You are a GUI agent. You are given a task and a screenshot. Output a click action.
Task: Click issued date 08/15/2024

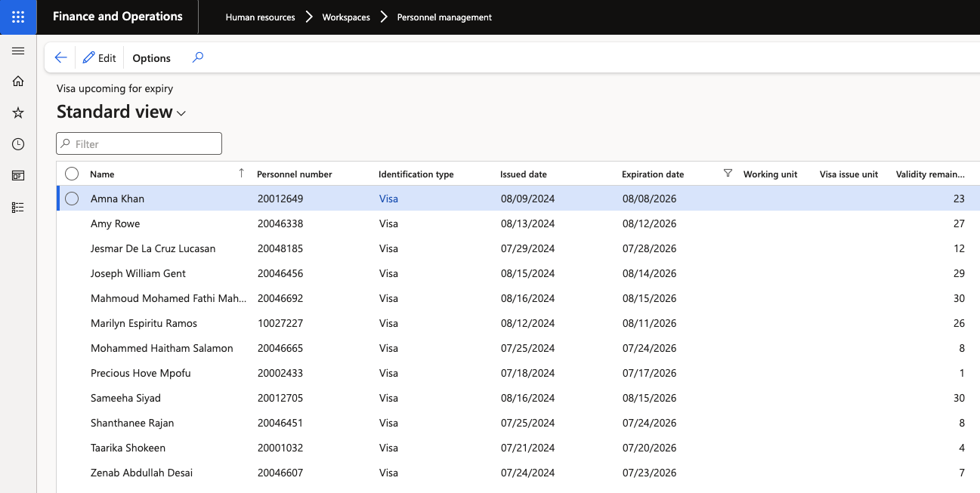(x=527, y=273)
